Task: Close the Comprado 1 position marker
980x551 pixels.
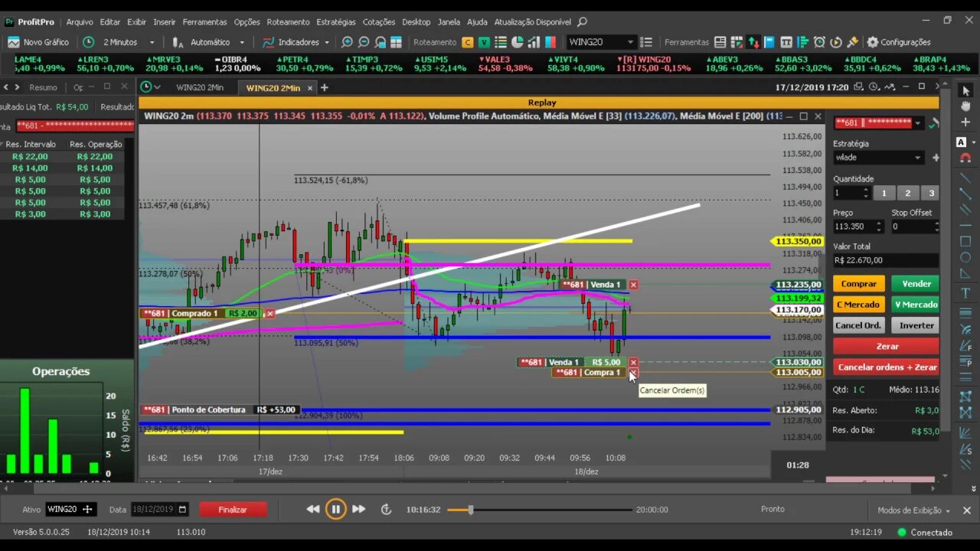Action: 269,313
